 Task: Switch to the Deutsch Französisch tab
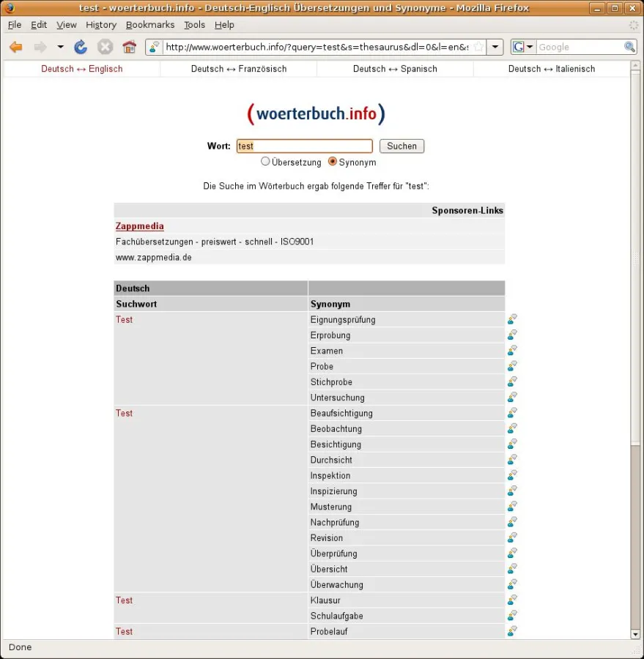point(238,68)
